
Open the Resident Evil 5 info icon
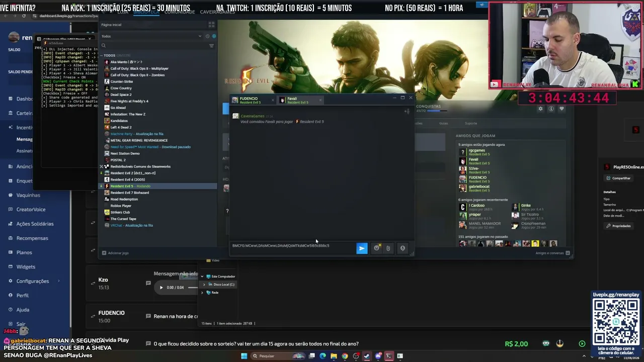pos(551,109)
